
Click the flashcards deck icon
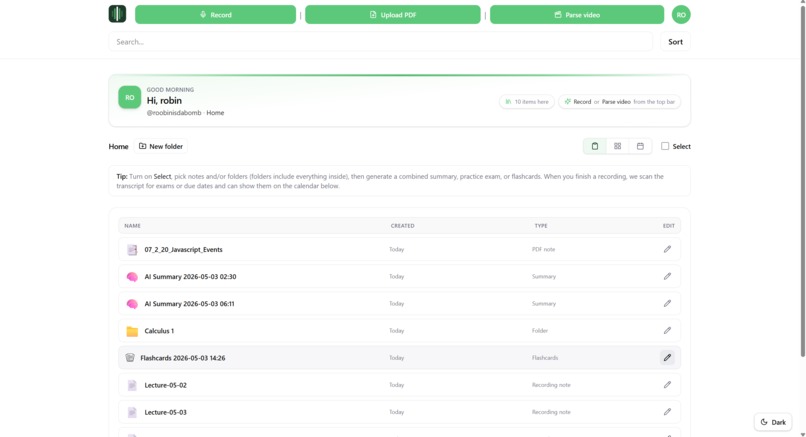[130, 358]
